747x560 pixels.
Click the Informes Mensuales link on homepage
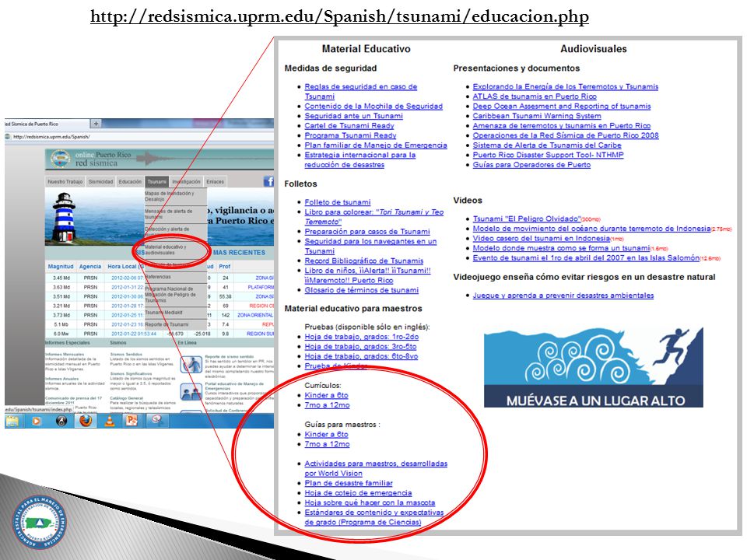coord(64,355)
